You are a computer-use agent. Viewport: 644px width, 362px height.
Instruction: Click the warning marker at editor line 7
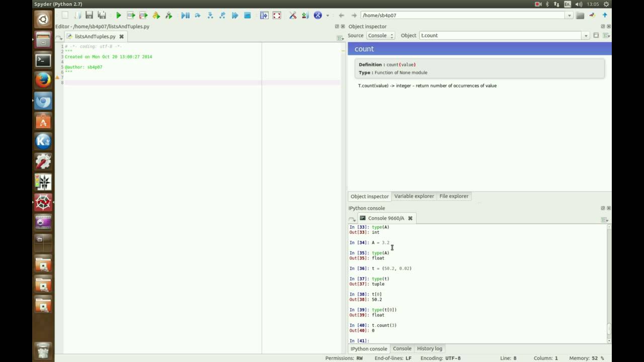pos(57,77)
